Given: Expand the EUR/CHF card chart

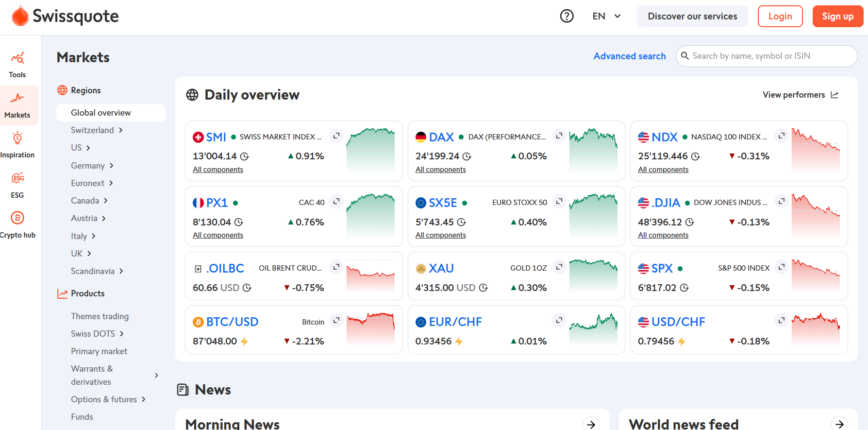Looking at the screenshot, I should pyautogui.click(x=559, y=320).
